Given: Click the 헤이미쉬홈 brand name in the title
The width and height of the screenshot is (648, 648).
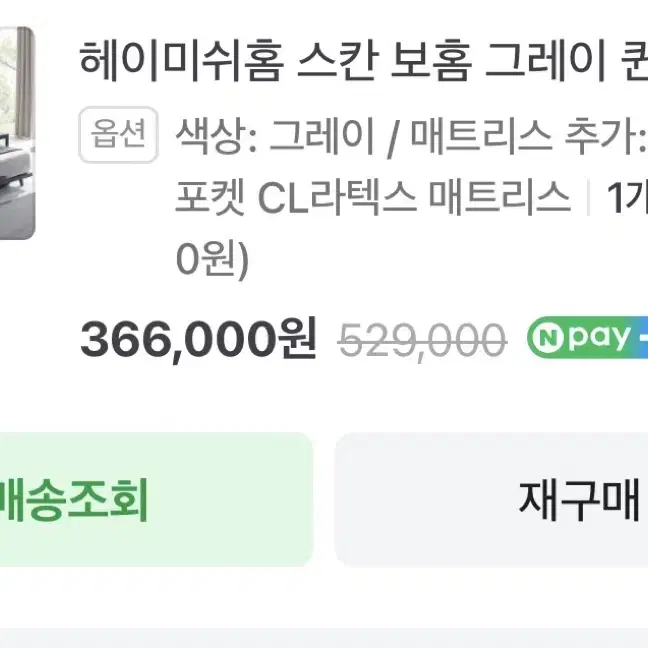Looking at the screenshot, I should 181,61.
